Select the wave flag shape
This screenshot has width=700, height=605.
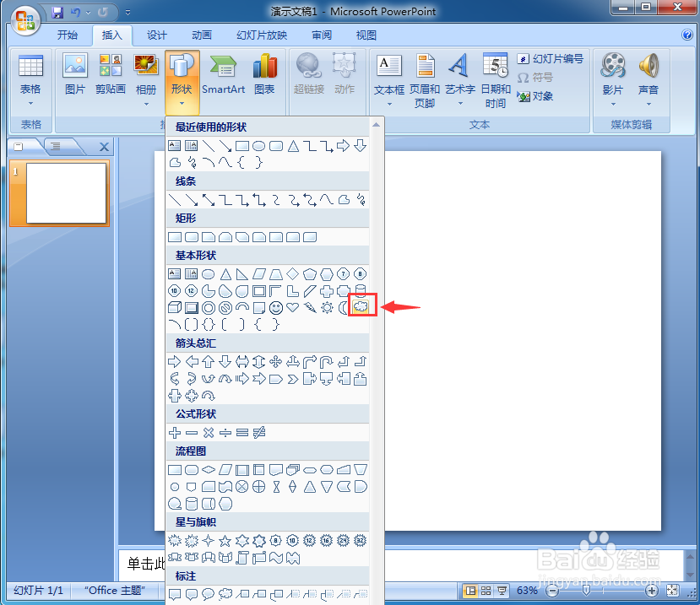(276, 558)
